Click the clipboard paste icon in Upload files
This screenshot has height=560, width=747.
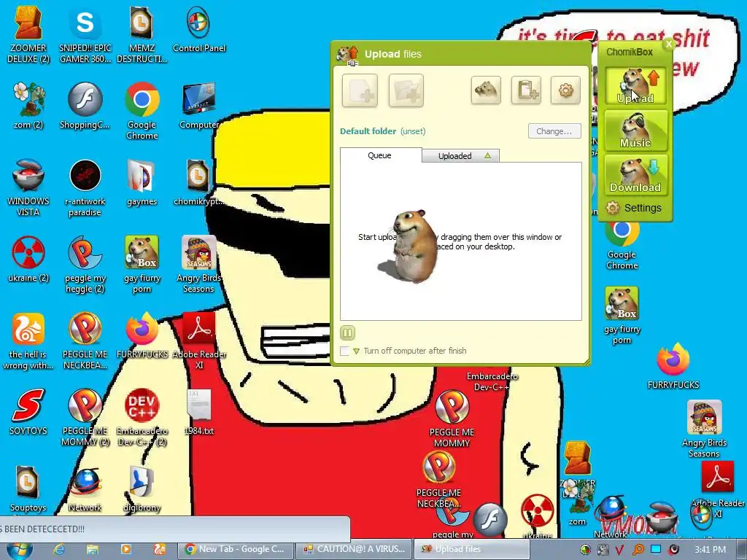click(x=526, y=90)
